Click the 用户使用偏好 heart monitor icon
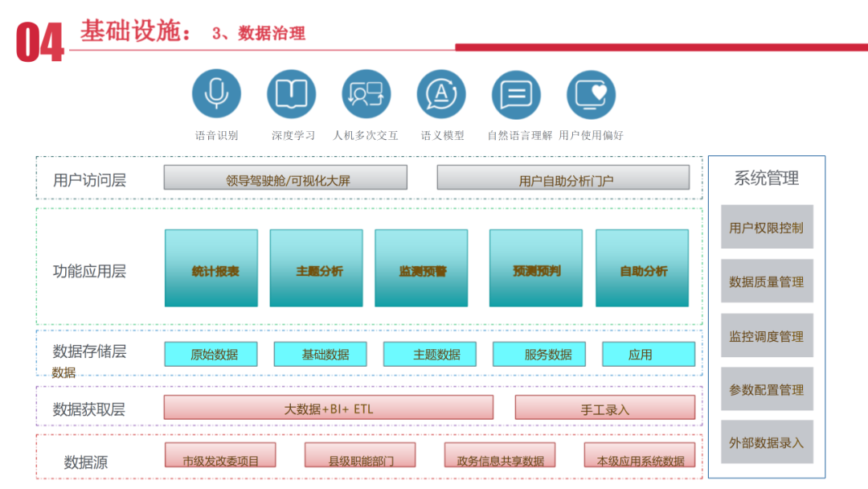Image resolution: width=868 pixels, height=489 pixels. [592, 95]
